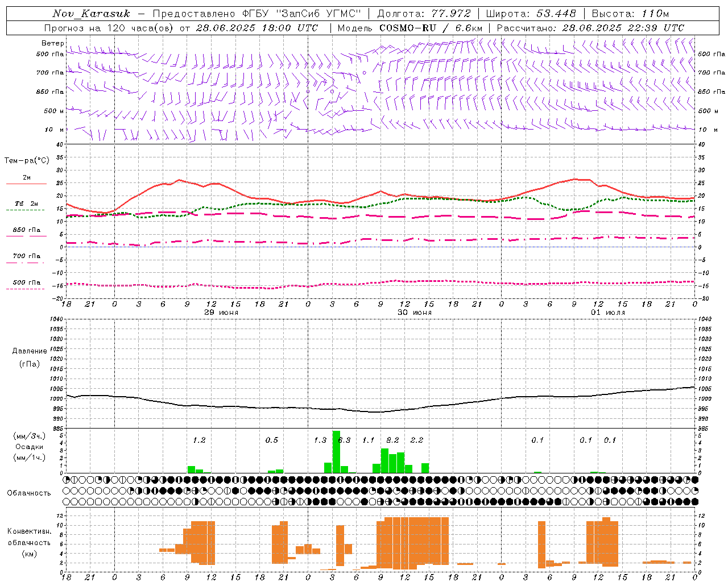Click the Nov_Karasuk station title
This screenshot has width=728, height=582.
point(92,14)
